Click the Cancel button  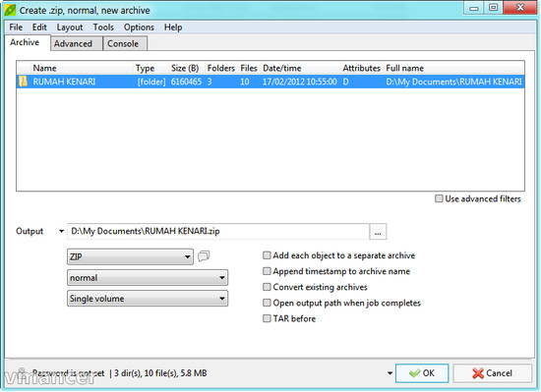point(493,373)
